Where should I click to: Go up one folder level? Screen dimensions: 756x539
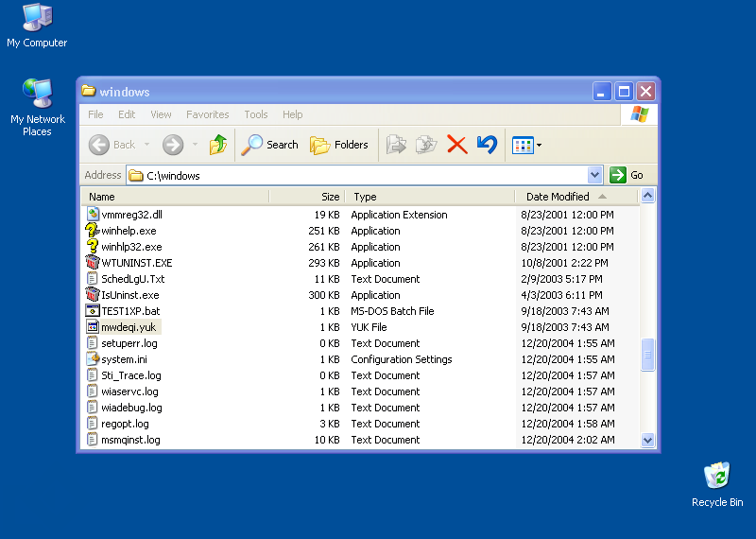[218, 145]
